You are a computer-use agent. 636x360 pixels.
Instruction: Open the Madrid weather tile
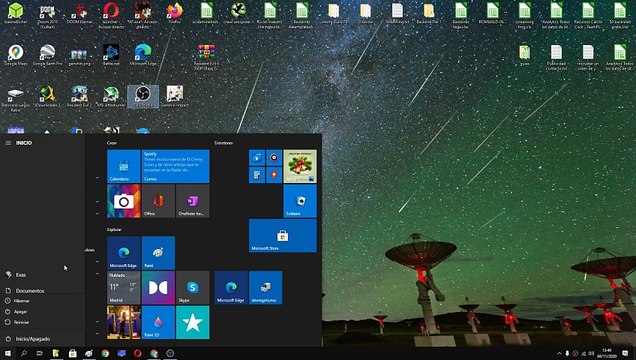click(x=124, y=288)
